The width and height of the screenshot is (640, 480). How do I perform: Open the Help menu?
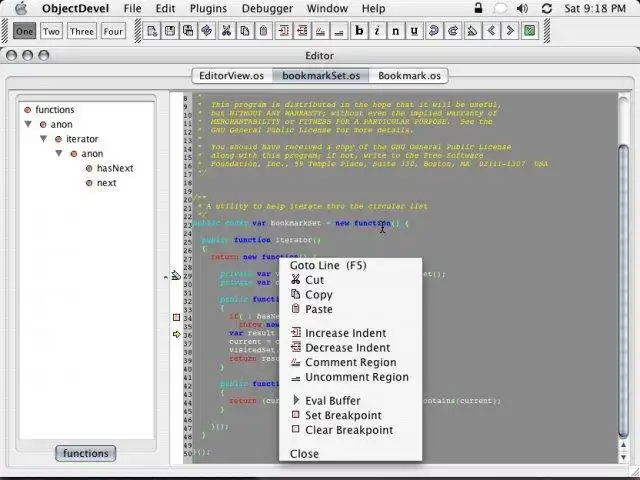pos(373,8)
